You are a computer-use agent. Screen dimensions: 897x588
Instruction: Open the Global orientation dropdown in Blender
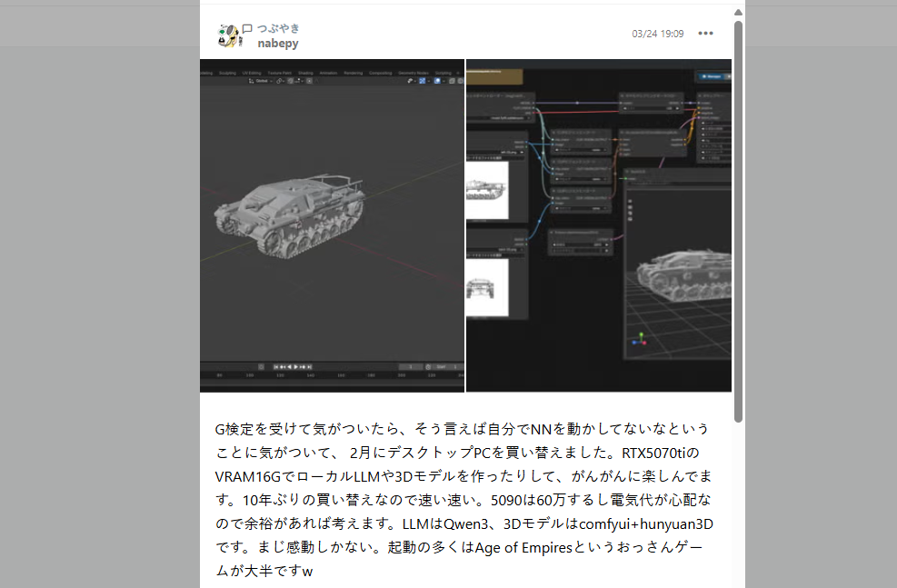coord(261,81)
